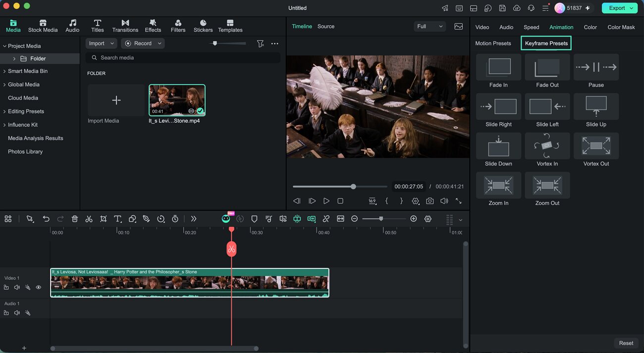Filter media with the funnel icon

260,44
